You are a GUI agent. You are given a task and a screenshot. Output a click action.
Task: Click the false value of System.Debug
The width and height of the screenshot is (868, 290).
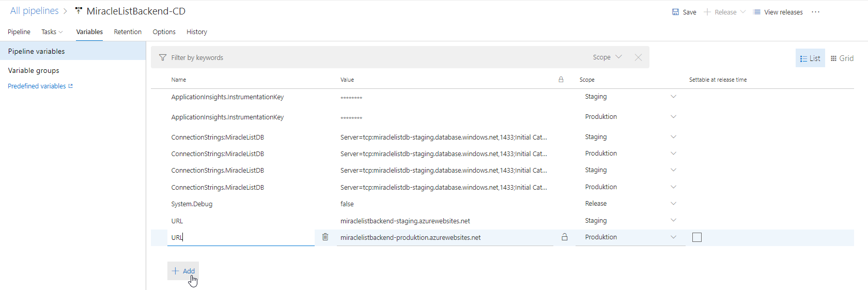point(347,204)
